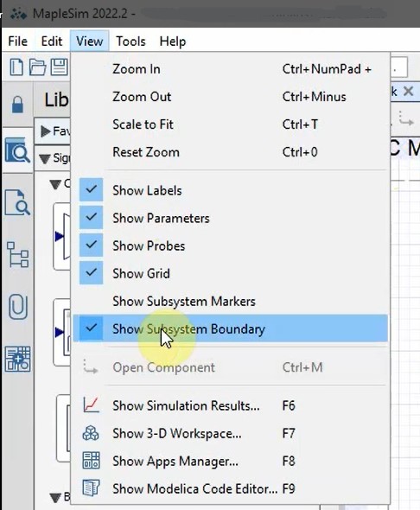
Task: Open the add apps grid sidebar icon
Action: pyautogui.click(x=17, y=359)
